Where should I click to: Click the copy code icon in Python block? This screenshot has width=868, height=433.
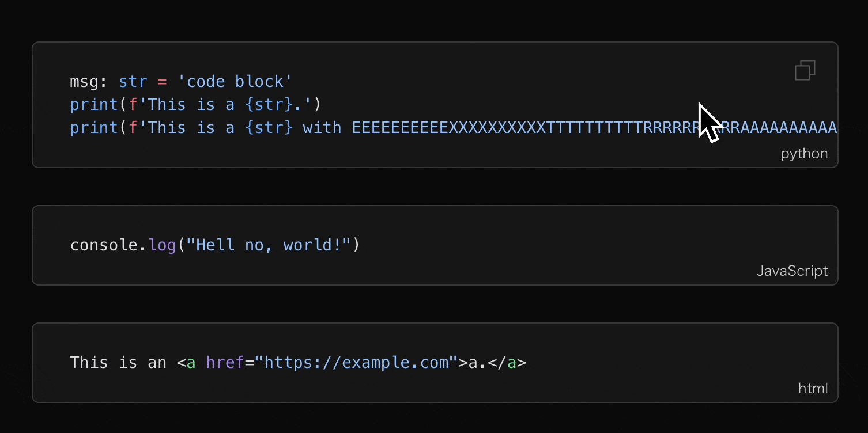point(805,70)
